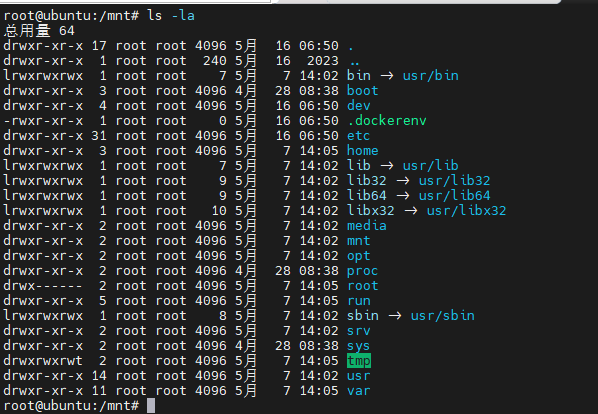Click the highlighted tmp directory name

[358, 361]
